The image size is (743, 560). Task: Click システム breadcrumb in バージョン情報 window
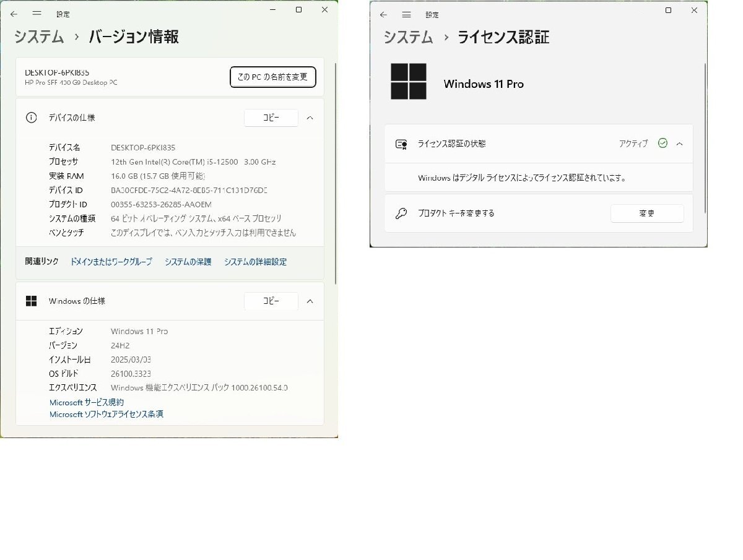(39, 37)
